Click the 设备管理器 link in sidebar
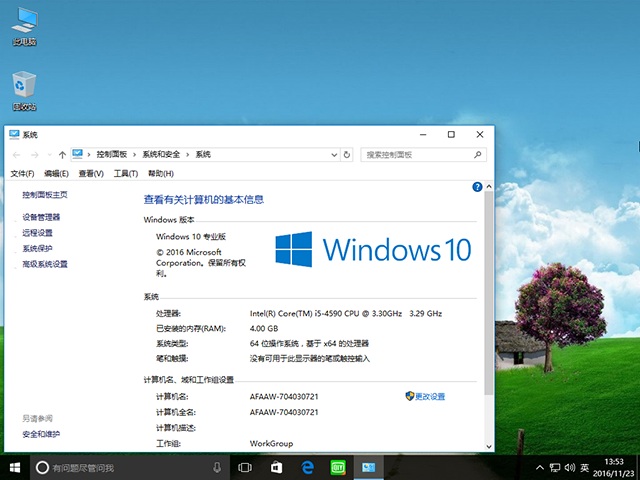The height and width of the screenshot is (480, 640). pyautogui.click(x=41, y=217)
